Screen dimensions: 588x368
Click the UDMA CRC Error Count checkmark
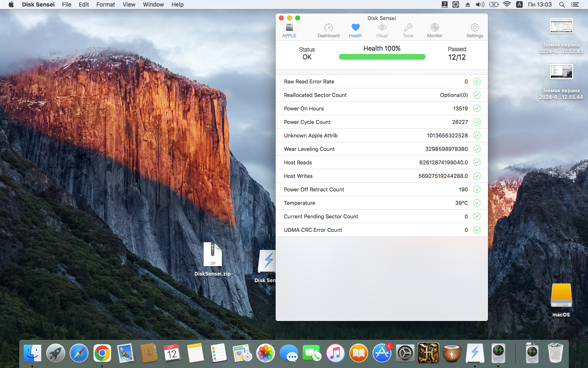point(477,230)
